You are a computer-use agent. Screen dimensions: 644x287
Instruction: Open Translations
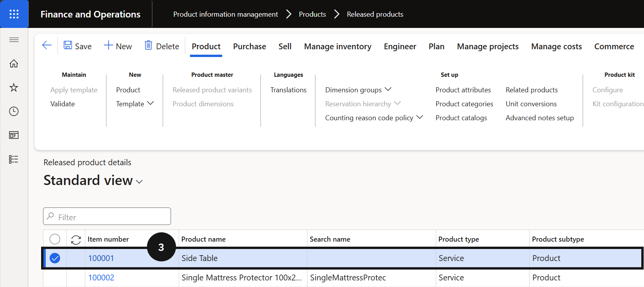click(288, 90)
